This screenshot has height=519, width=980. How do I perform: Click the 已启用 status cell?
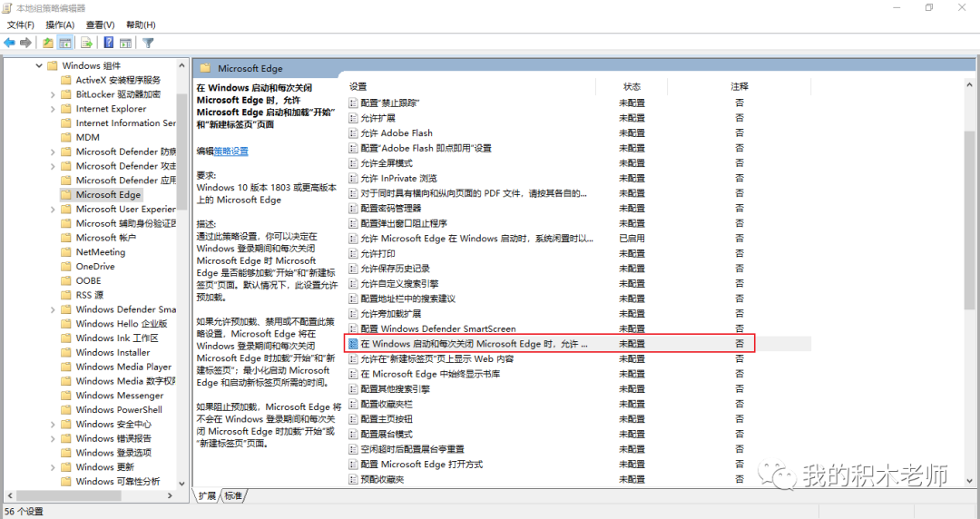632,239
